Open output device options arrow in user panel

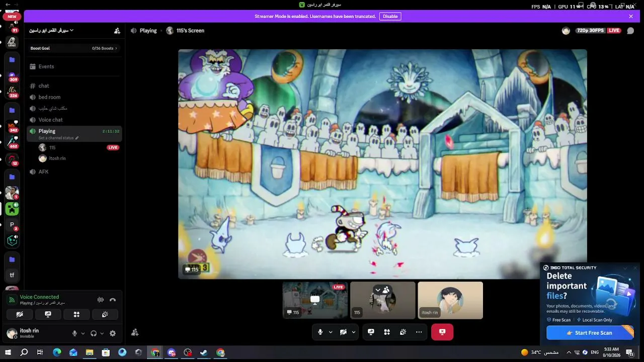[102, 333]
